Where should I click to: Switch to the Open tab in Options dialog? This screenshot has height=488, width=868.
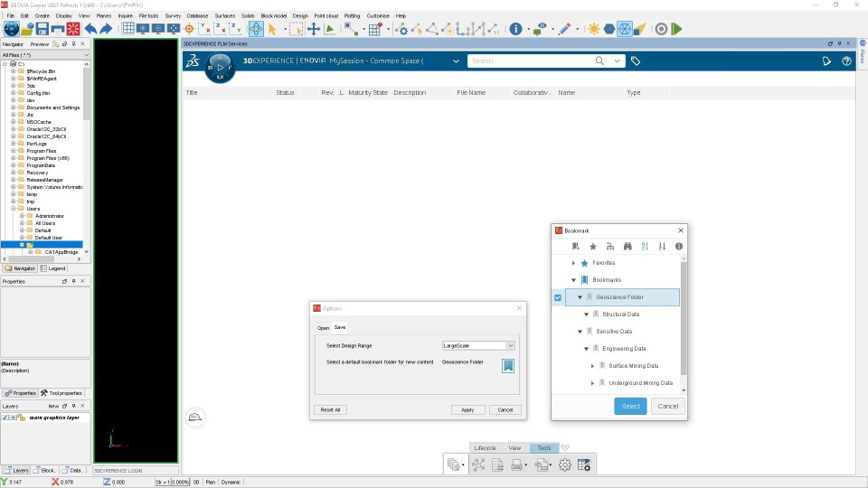323,327
